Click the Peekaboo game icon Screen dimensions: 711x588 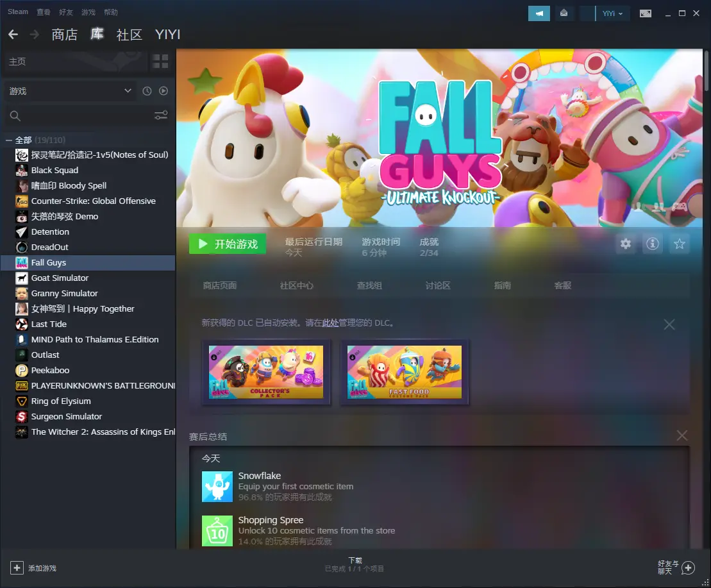(22, 371)
